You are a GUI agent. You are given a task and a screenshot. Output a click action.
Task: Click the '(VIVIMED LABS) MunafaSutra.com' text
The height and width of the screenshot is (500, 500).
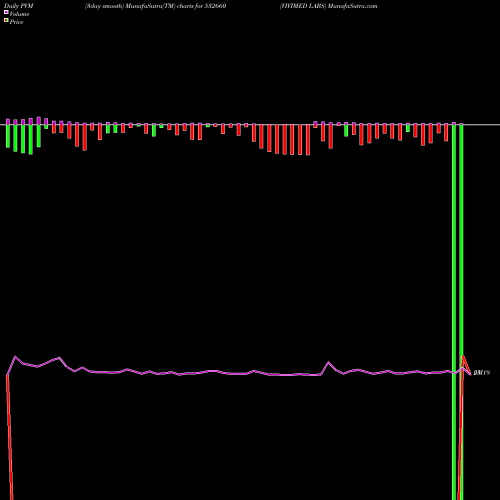[328, 6]
